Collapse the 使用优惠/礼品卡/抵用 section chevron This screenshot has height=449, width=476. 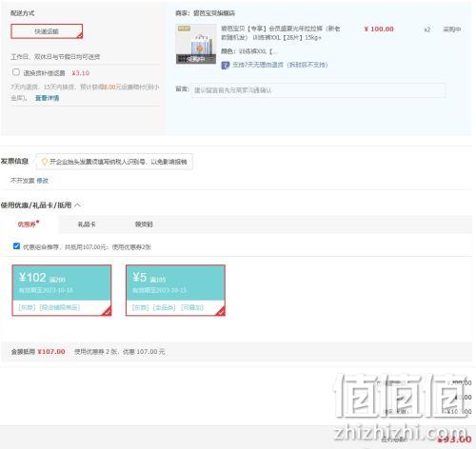pyautogui.click(x=77, y=205)
